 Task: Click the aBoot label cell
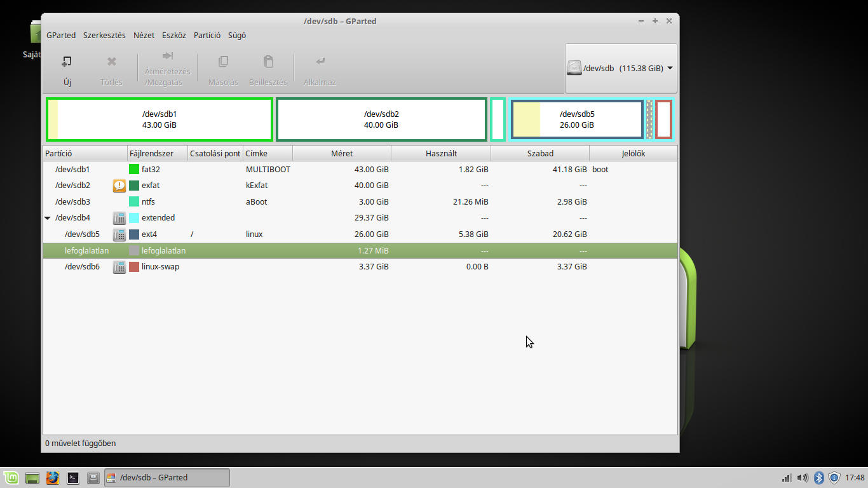[x=257, y=202]
